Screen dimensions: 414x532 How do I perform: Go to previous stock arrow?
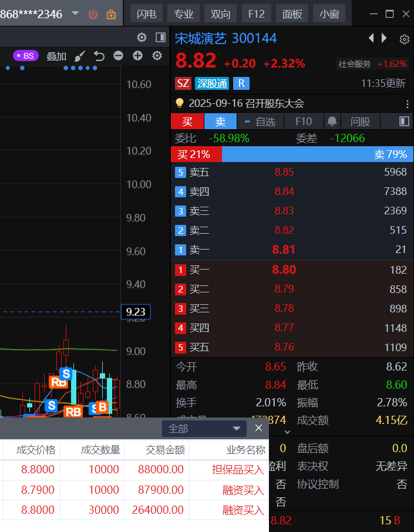click(x=371, y=38)
